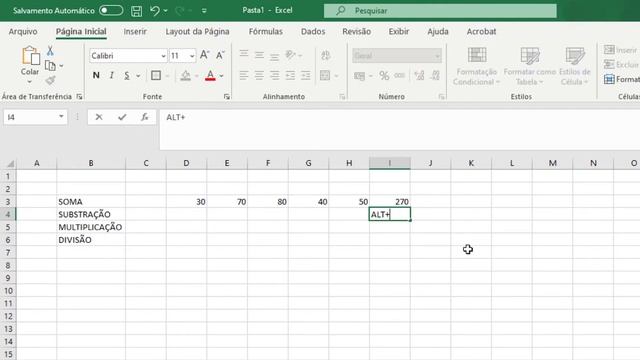
Task: Open the Calibri font name dropdown
Action: click(163, 56)
